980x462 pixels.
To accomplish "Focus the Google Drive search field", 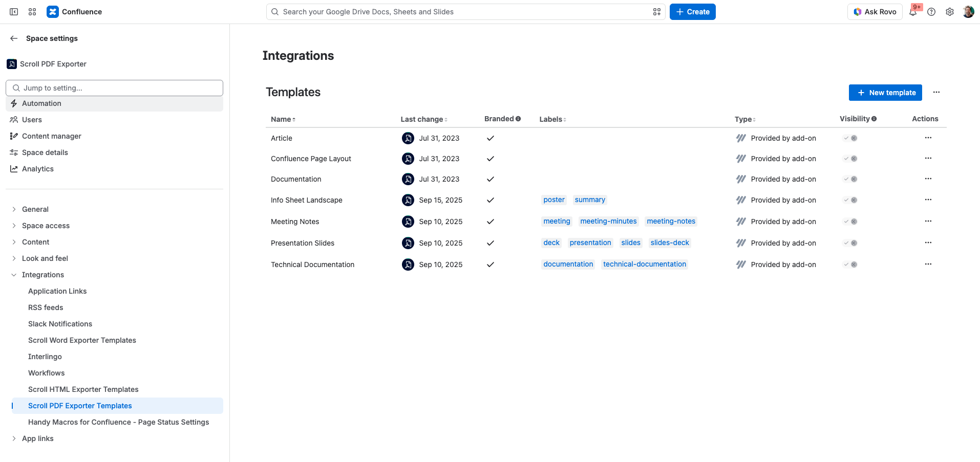I will pyautogui.click(x=465, y=12).
